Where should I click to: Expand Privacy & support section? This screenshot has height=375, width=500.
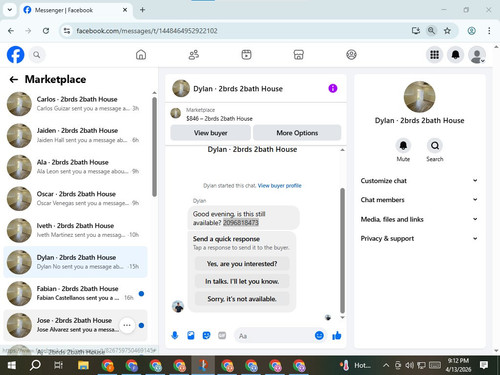tap(419, 238)
